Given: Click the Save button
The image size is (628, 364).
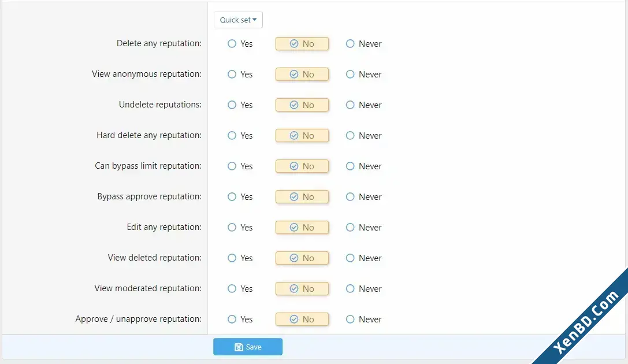Looking at the screenshot, I should pos(247,347).
